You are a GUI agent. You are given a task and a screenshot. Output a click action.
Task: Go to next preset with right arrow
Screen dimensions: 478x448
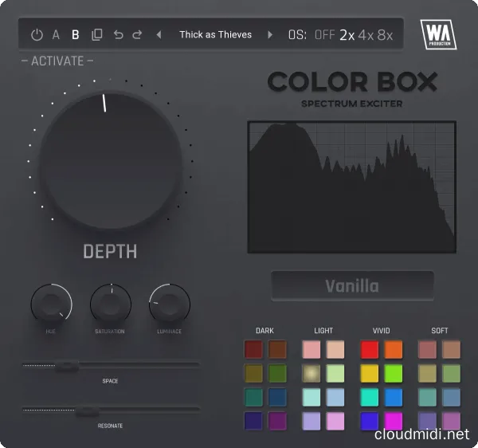pyautogui.click(x=270, y=34)
